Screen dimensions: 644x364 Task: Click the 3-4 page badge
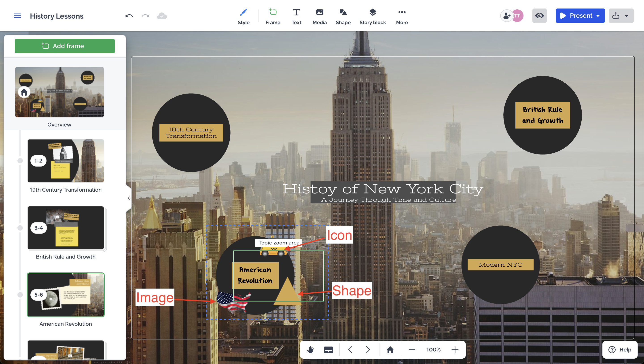(38, 228)
